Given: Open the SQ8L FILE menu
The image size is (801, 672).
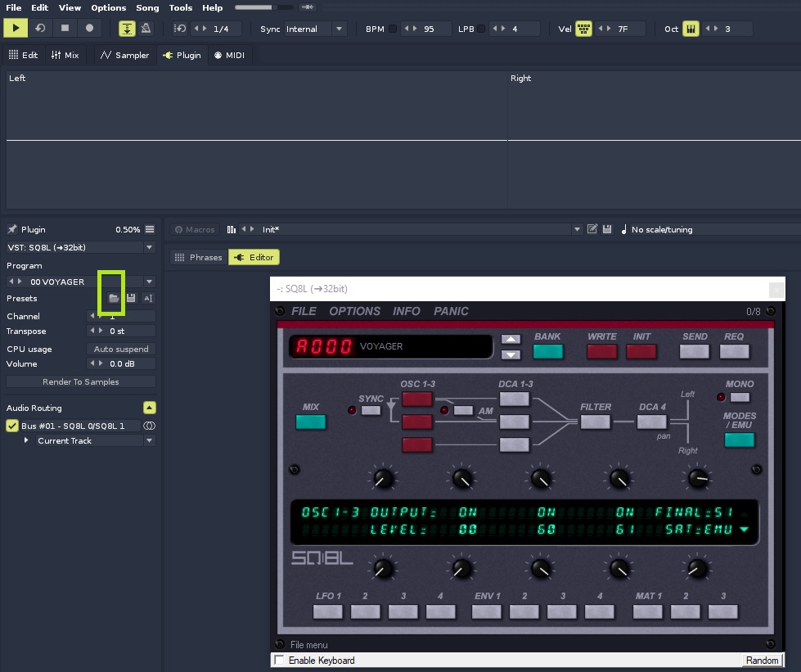Looking at the screenshot, I should point(304,311).
